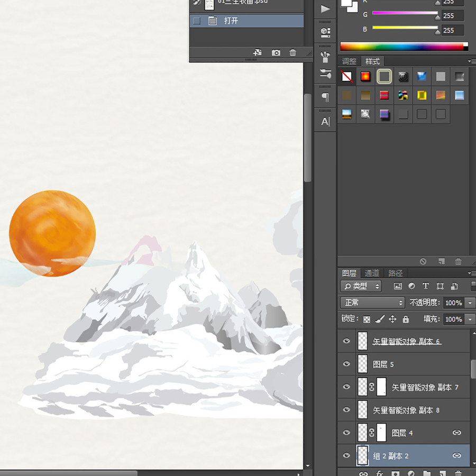Hide the 图层 5 layer
The width and height of the screenshot is (476, 476).
pos(346,364)
